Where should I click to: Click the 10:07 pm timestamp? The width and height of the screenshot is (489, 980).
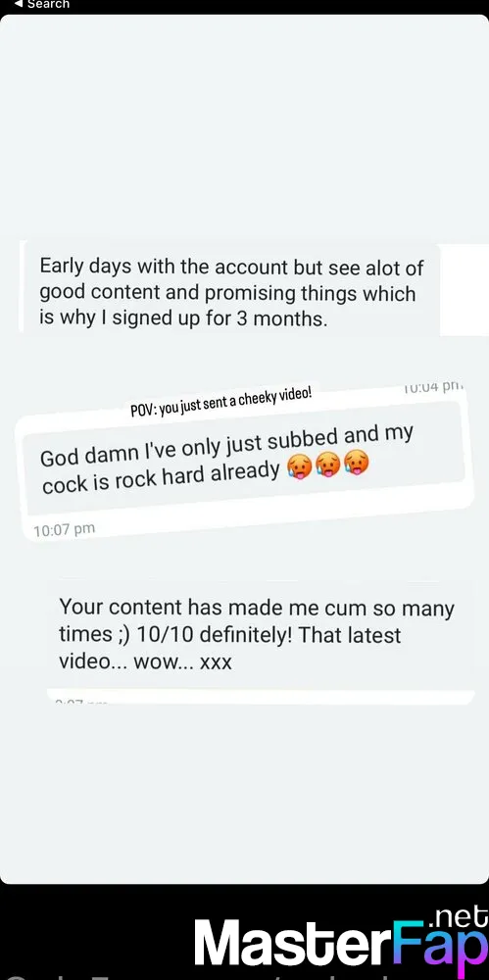pyautogui.click(x=64, y=530)
